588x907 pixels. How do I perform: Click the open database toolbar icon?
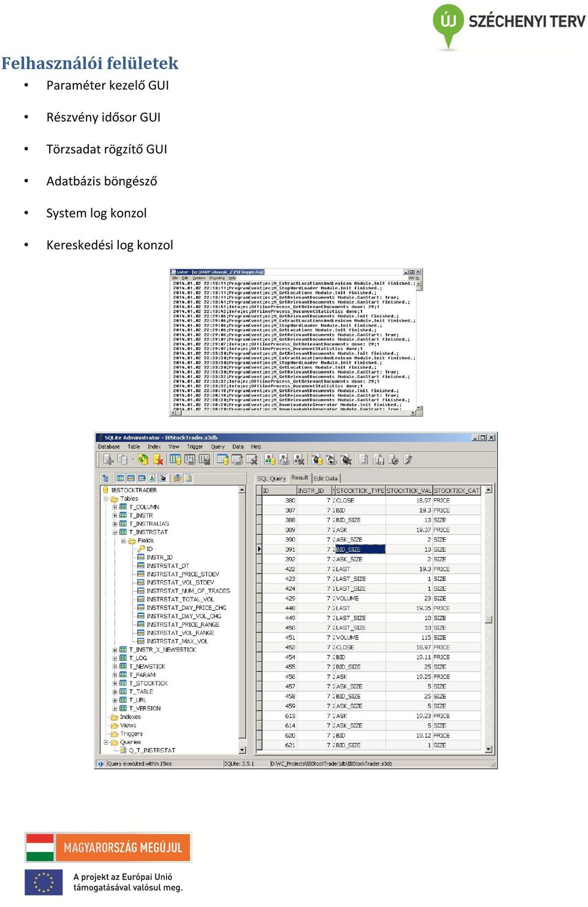tap(123, 459)
